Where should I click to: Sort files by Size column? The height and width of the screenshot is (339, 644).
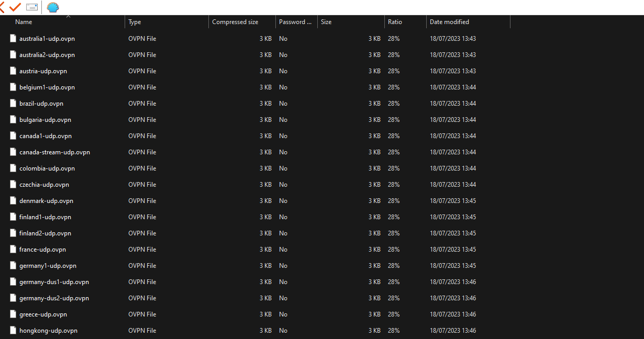click(325, 21)
